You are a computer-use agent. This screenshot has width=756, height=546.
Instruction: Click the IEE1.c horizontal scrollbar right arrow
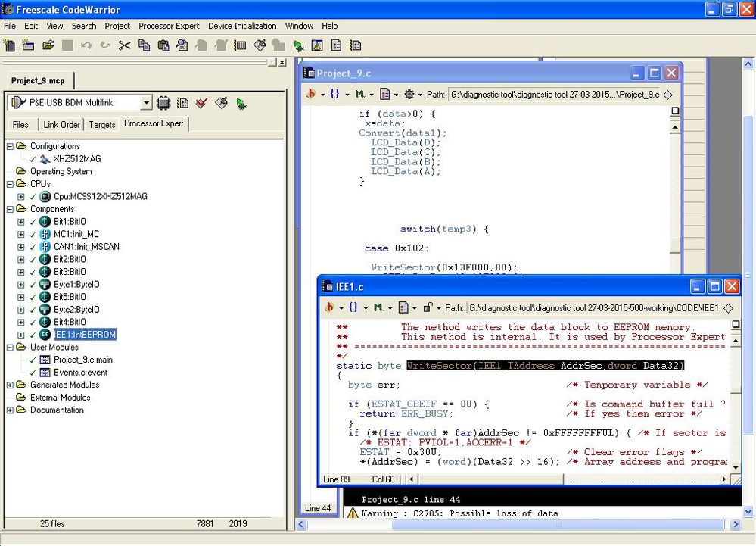tap(723, 479)
